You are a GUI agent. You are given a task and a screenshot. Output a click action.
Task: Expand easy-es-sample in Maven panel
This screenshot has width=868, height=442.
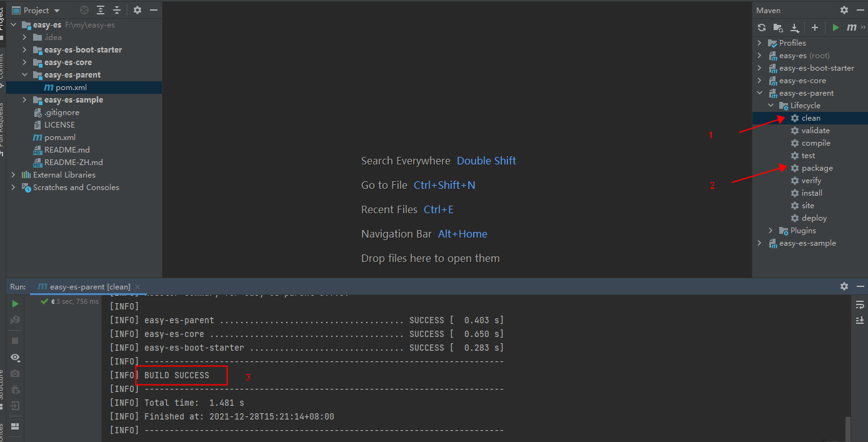[760, 243]
